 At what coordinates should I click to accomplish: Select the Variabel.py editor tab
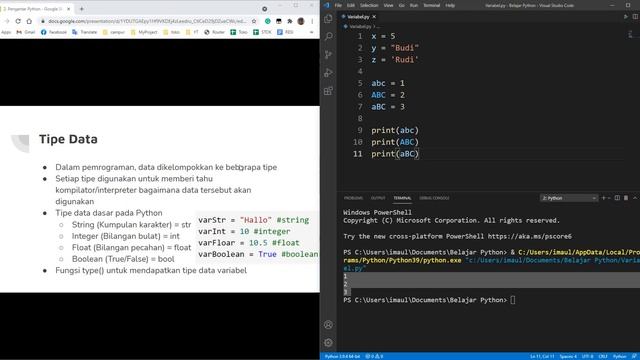click(358, 17)
